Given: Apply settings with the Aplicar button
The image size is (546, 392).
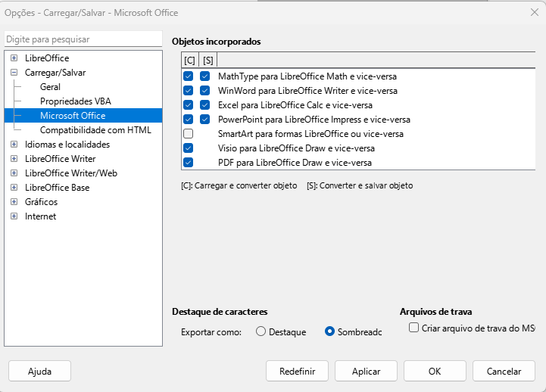Looking at the screenshot, I should point(366,371).
